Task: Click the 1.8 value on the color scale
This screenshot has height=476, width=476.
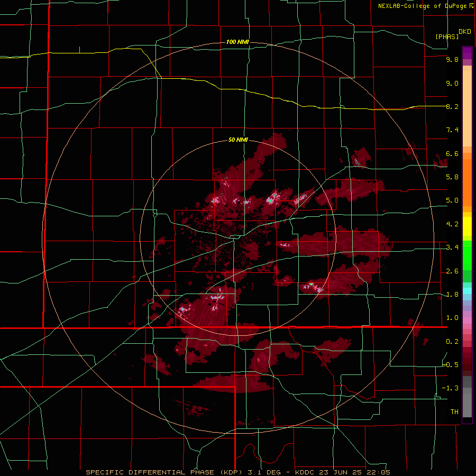Action: tap(452, 295)
